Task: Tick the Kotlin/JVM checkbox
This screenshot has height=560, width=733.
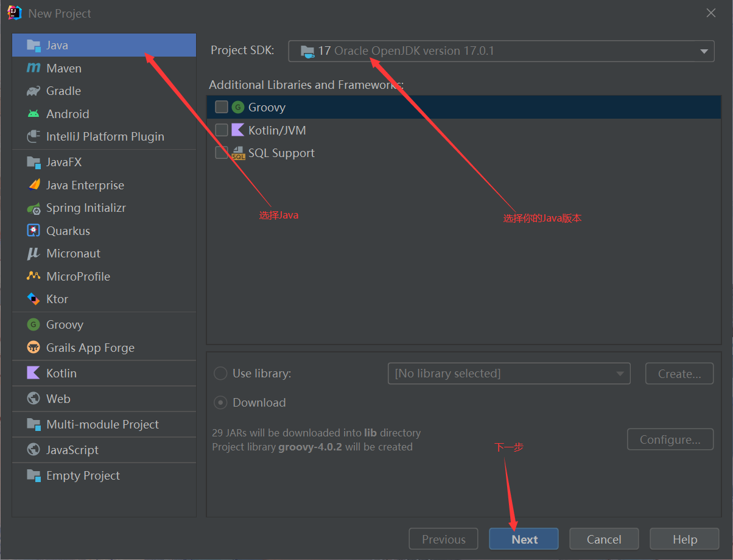Action: [x=222, y=130]
